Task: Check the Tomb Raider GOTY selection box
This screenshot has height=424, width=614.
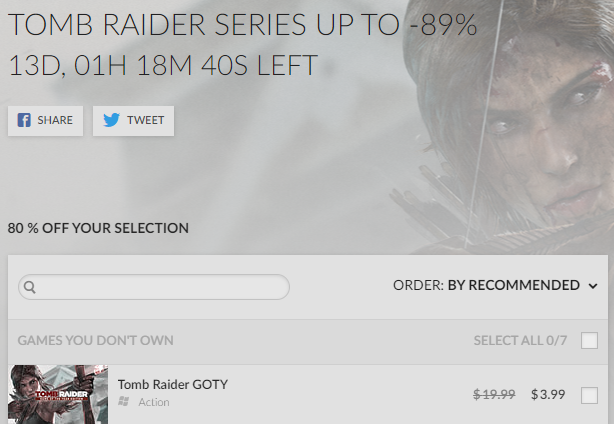Action: (589, 395)
